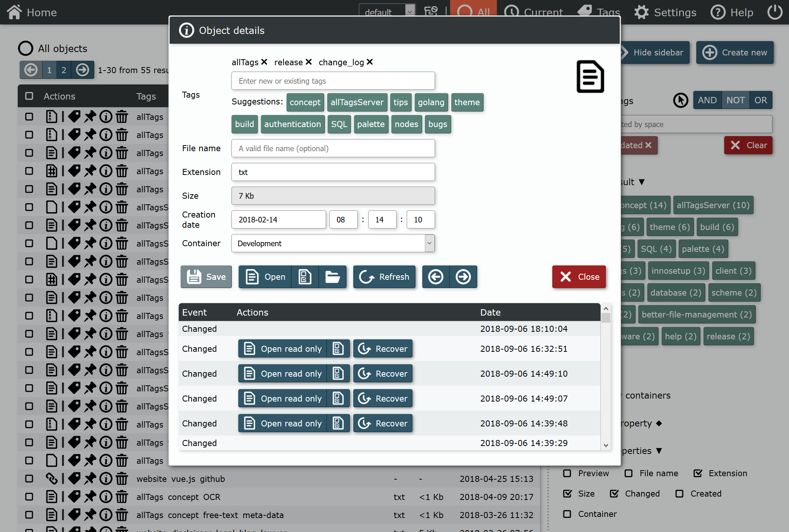Check the select-all checkbox in table header
This screenshot has width=789, height=532.
[29, 96]
